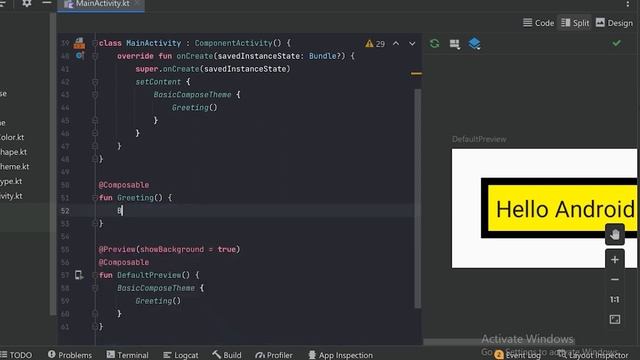Open the preview layers options dropdown
The image size is (640, 360).
click(x=474, y=43)
